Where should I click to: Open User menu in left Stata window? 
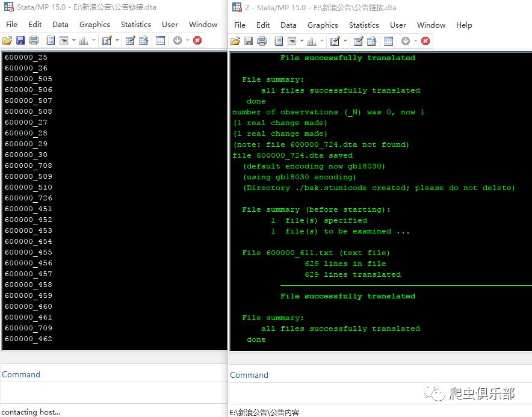click(x=170, y=25)
